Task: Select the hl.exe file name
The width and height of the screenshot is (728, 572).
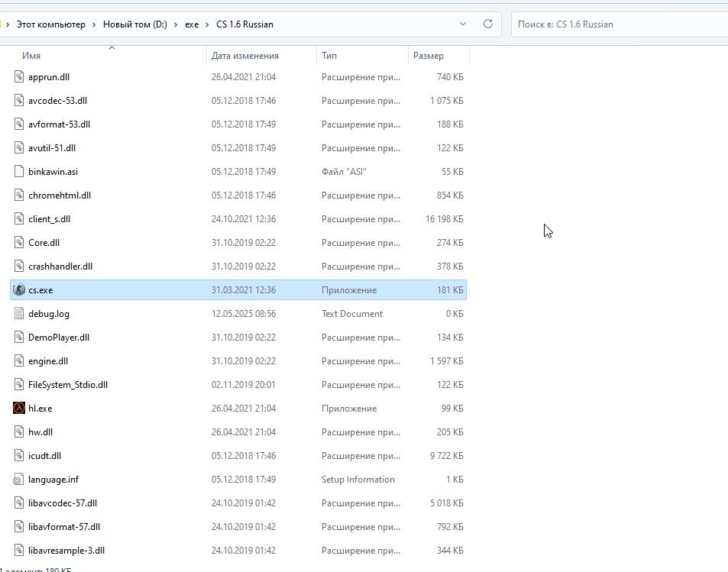Action: [x=40, y=409]
